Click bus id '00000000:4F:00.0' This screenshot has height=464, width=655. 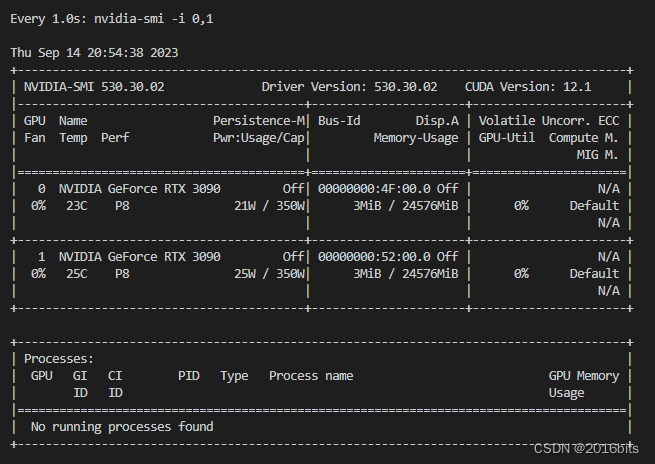pos(374,189)
